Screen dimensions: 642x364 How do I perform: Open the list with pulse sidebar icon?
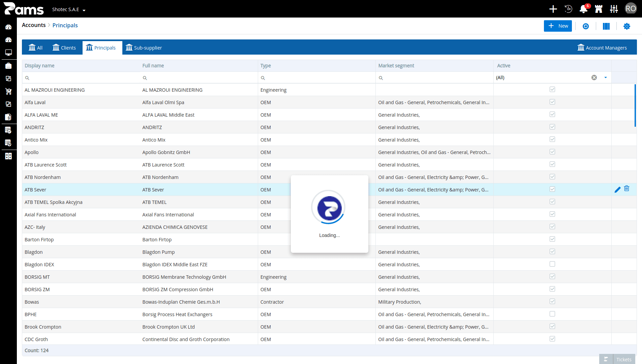(x=8, y=143)
